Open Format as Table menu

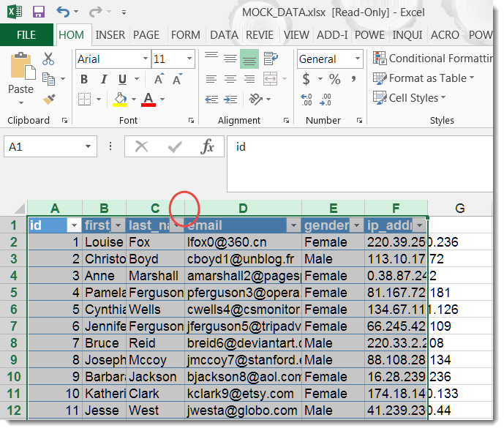(x=424, y=78)
